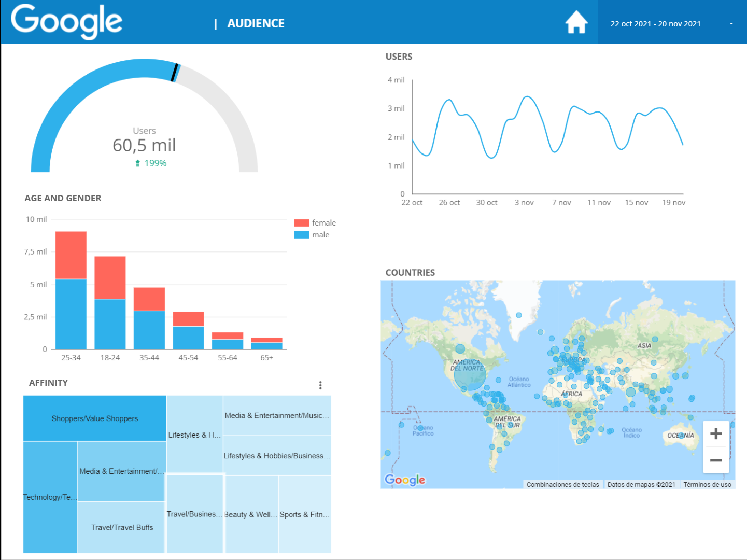Select the Shoppers/Value Shoppers treemap tile
The image size is (747, 560).
pos(95,418)
